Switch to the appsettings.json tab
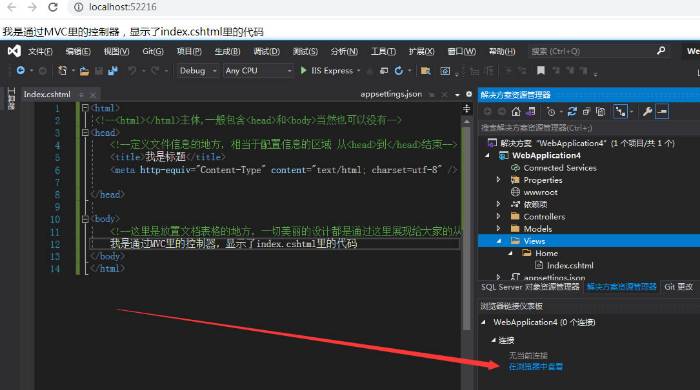This screenshot has height=390, width=700. 391,94
